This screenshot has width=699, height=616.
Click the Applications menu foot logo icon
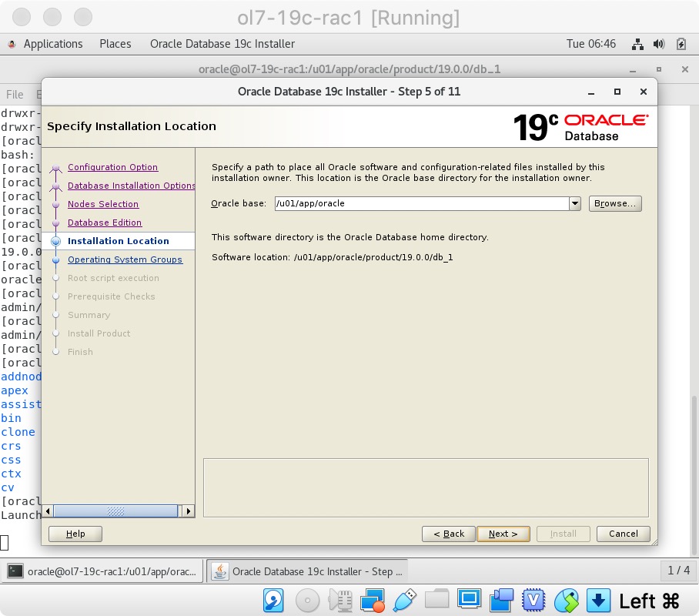(12, 44)
